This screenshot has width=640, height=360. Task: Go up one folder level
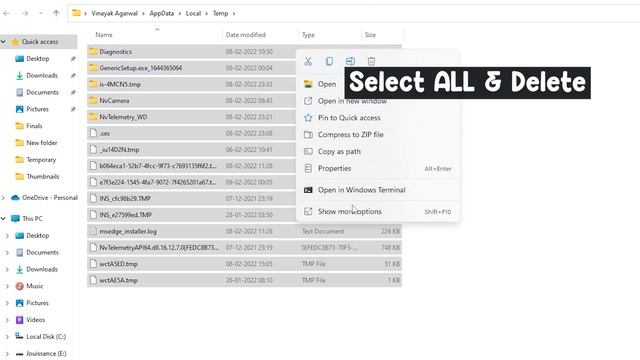56,13
